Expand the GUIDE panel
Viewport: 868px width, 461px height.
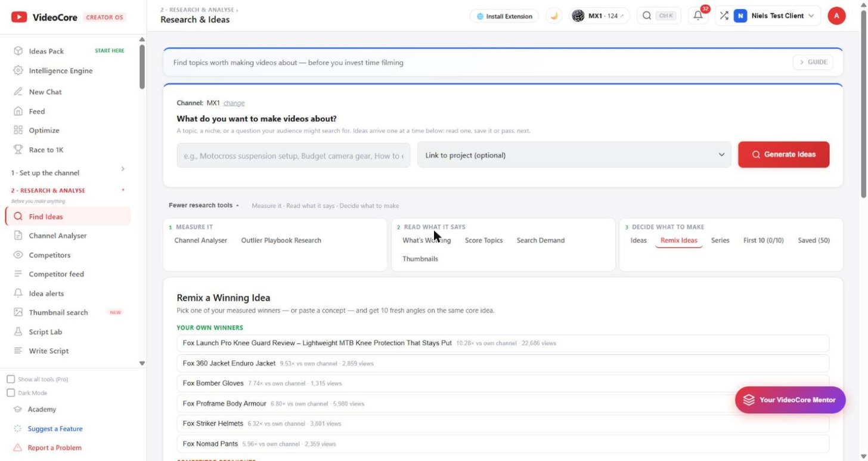click(813, 62)
